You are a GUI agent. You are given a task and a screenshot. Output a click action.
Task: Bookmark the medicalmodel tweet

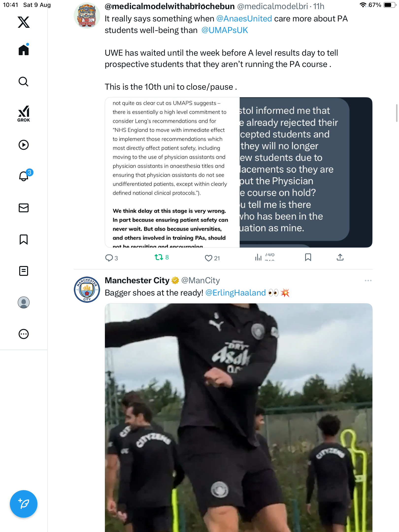308,257
